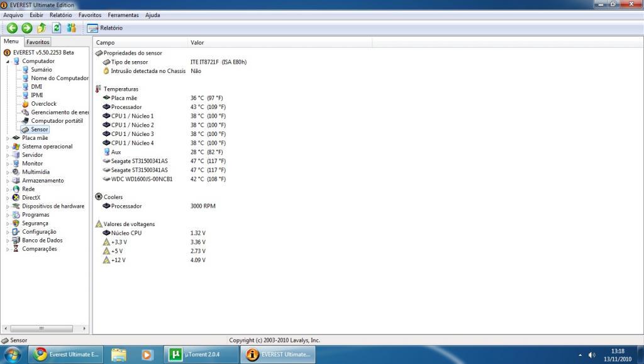
Task: Expand the Armazenamento tree node
Action: pyautogui.click(x=8, y=181)
